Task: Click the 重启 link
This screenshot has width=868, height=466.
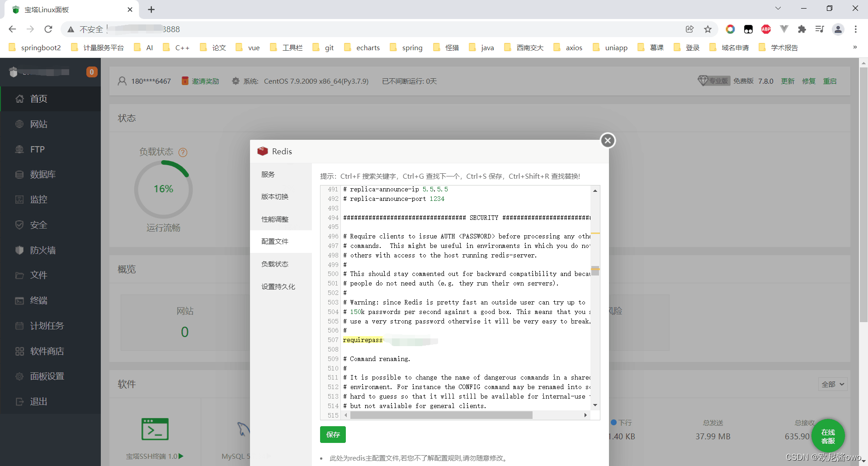Action: [x=830, y=81]
